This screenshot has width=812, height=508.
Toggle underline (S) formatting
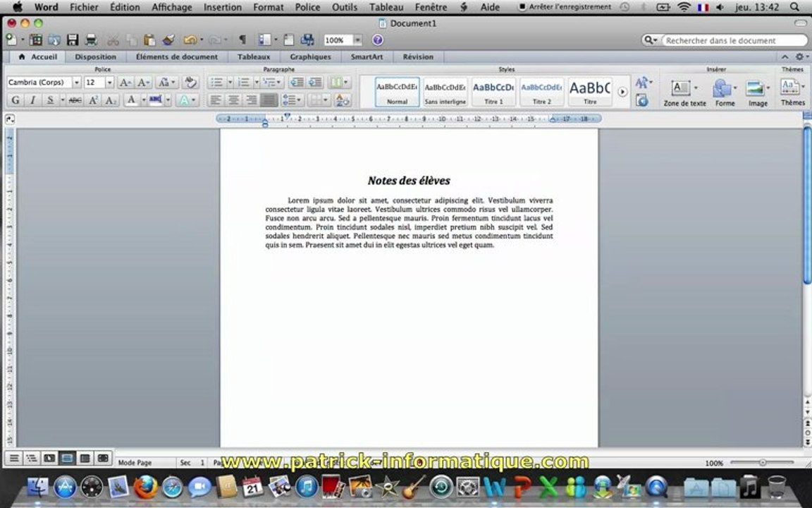(50, 100)
